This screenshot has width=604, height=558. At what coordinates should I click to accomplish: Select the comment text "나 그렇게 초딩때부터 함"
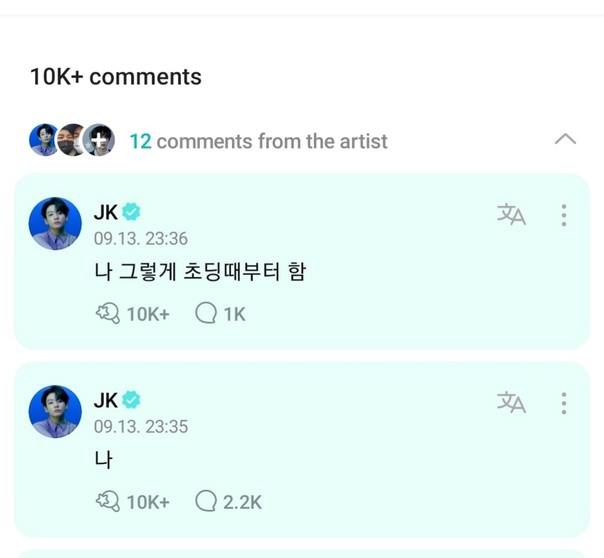pos(199,270)
